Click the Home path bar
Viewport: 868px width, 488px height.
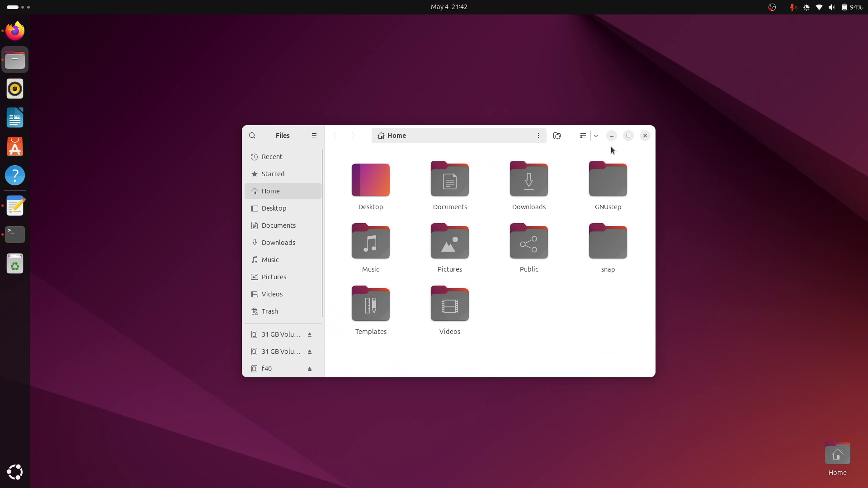point(459,136)
